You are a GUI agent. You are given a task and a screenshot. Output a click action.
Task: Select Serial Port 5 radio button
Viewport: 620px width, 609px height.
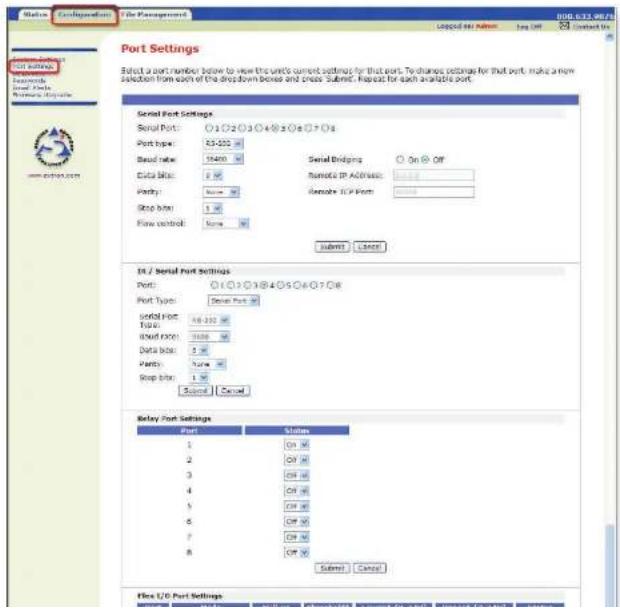pos(275,128)
